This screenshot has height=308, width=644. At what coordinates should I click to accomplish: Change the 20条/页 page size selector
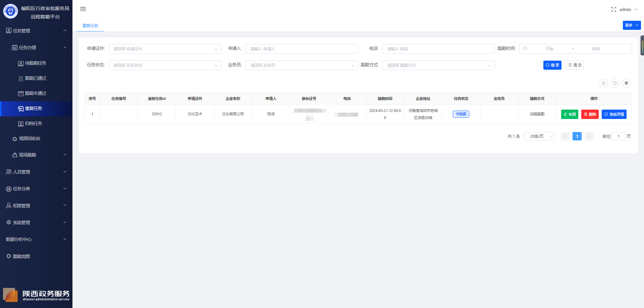pyautogui.click(x=539, y=136)
